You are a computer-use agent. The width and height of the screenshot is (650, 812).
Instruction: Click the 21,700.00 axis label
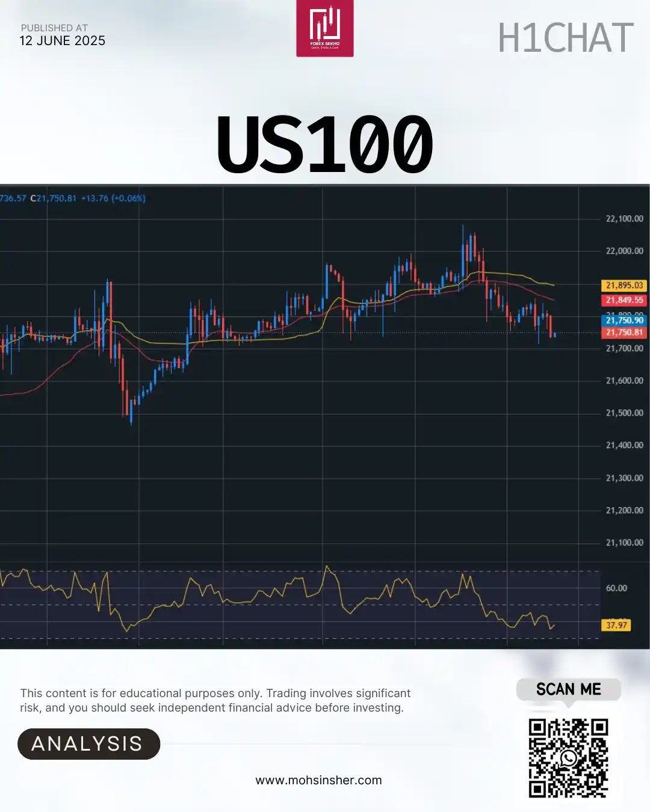(624, 348)
